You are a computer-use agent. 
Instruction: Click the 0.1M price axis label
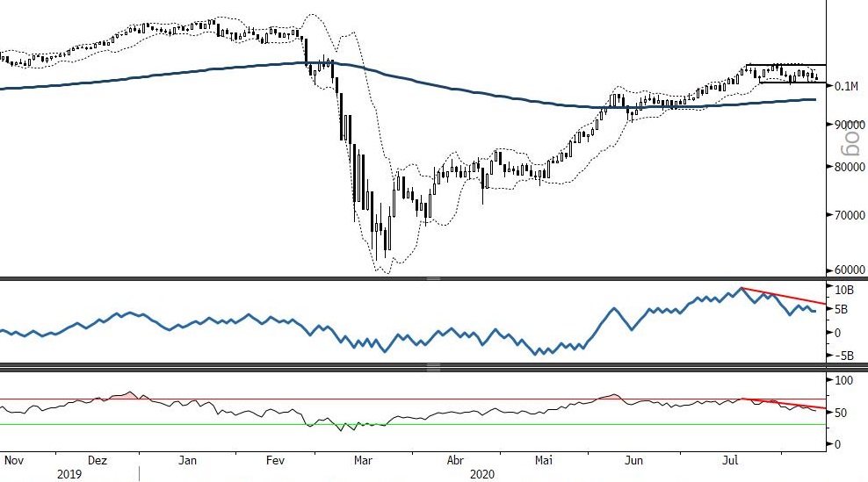845,86
